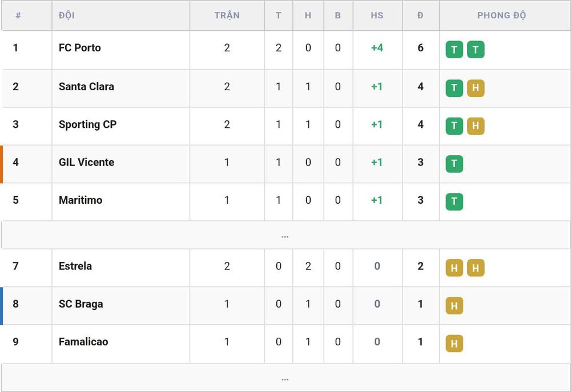Click Famalicao's yellow H form badge
571x392 pixels.
(454, 343)
